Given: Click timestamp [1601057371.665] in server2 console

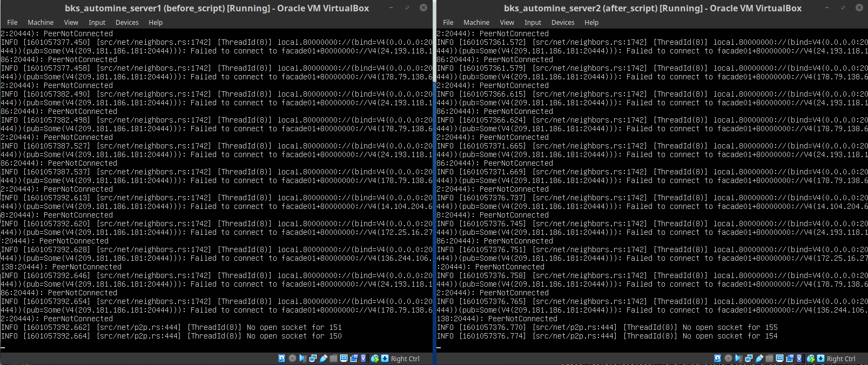Looking at the screenshot, I should [493, 146].
